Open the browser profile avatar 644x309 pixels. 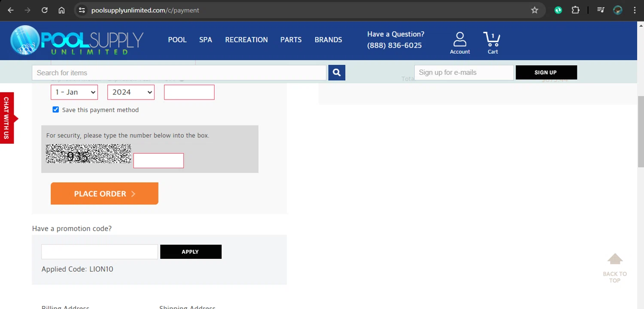coord(618,10)
